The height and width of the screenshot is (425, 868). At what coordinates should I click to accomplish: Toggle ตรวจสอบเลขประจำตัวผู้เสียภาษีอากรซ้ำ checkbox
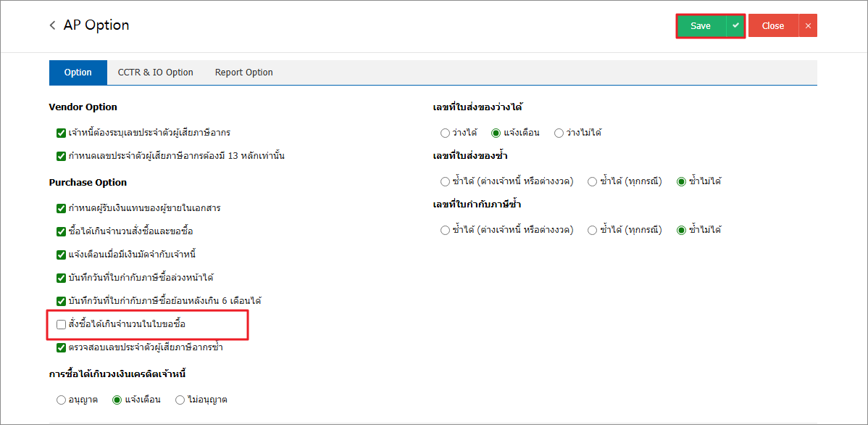click(62, 347)
